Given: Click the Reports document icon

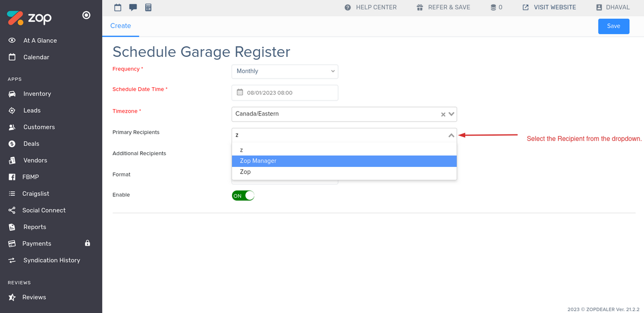Looking at the screenshot, I should (12, 227).
